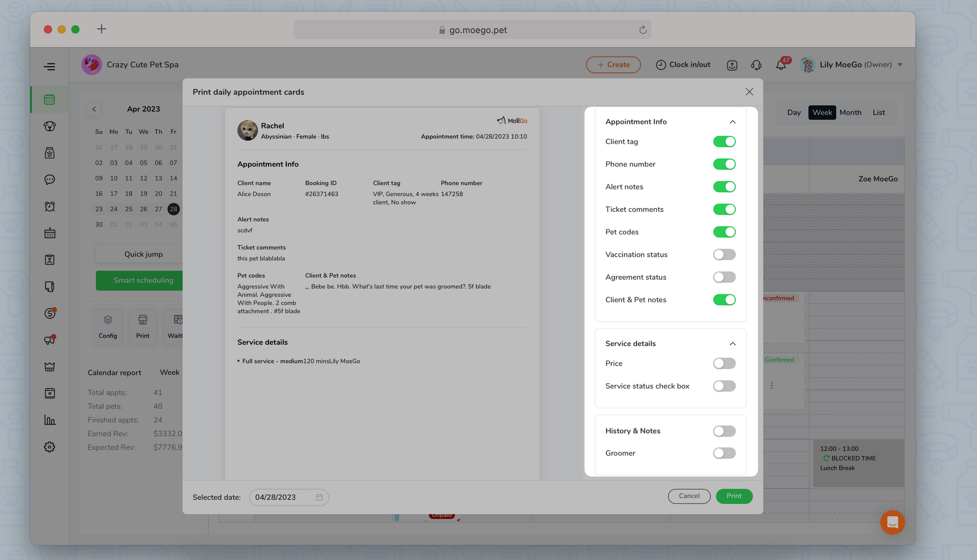Image resolution: width=977 pixels, height=560 pixels.
Task: Open the messages chat bubble icon
Action: point(49,180)
